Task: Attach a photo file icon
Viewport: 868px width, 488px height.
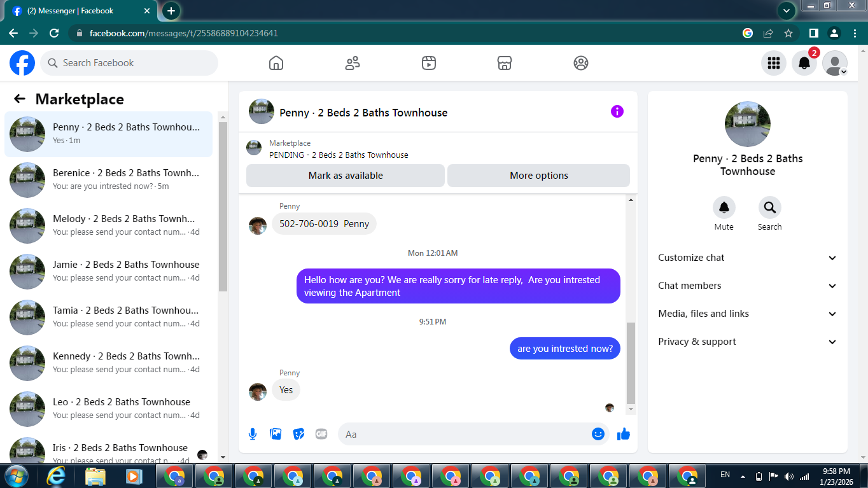Action: (276, 434)
